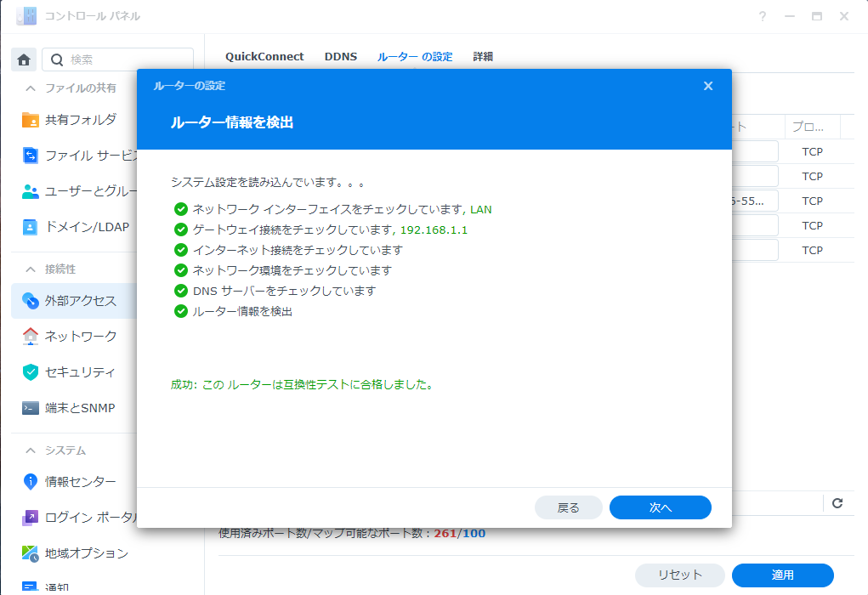Click the search magnifier icon
Image resolution: width=868 pixels, height=595 pixels.
click(x=57, y=59)
